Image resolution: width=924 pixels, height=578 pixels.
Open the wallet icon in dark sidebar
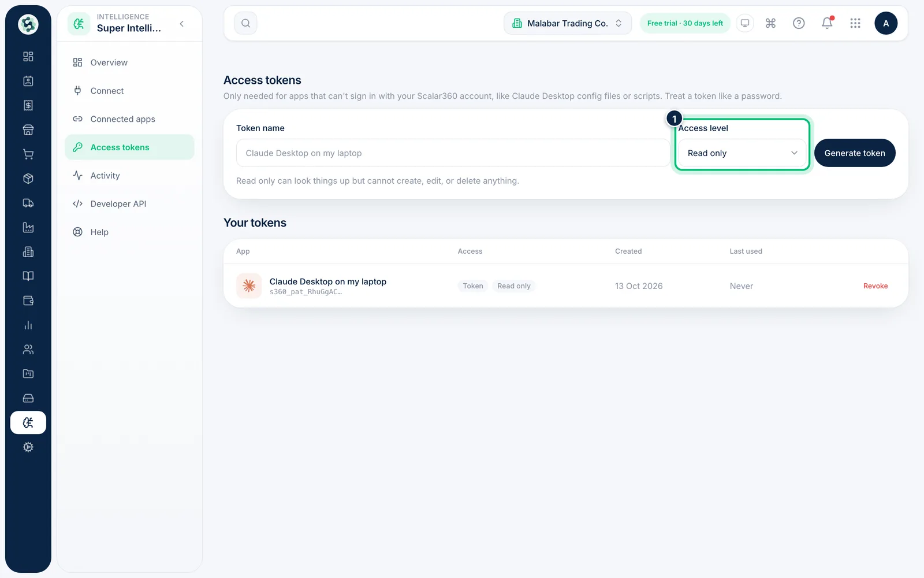coord(28,301)
